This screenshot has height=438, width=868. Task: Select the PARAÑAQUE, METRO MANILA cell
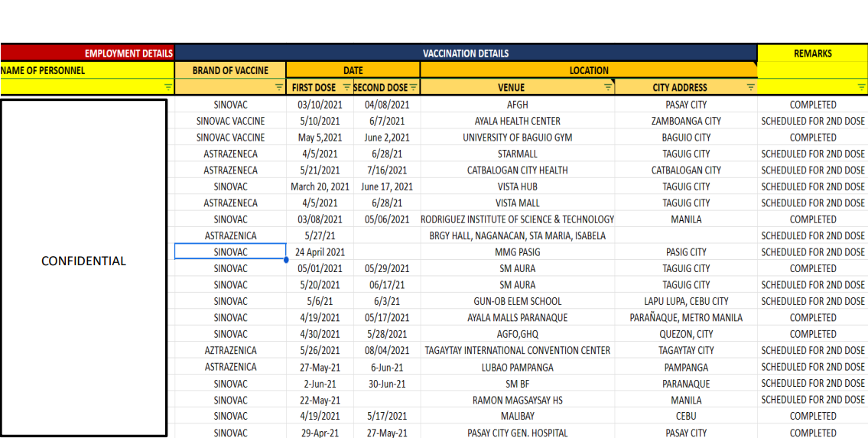(686, 318)
